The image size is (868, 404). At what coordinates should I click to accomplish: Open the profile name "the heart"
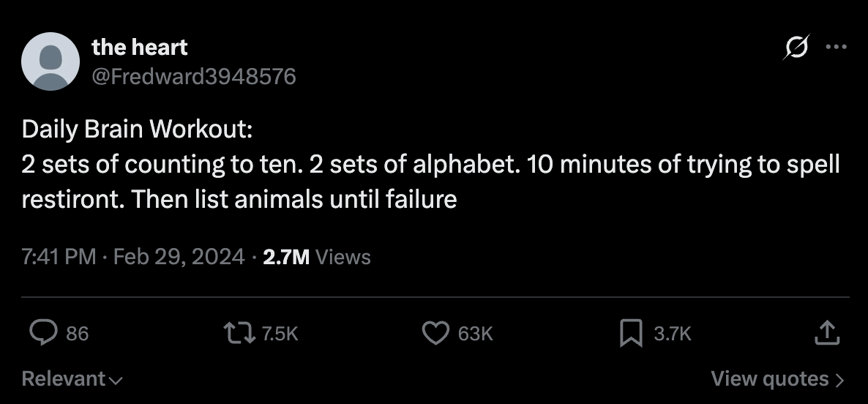(139, 48)
